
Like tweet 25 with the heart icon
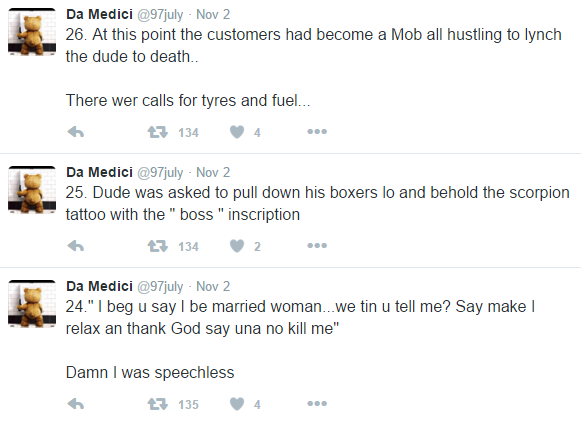point(237,246)
